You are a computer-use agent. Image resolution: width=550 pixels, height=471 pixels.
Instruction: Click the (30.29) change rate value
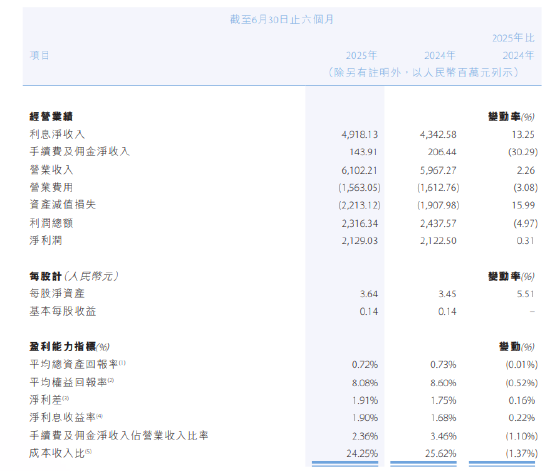coord(523,152)
